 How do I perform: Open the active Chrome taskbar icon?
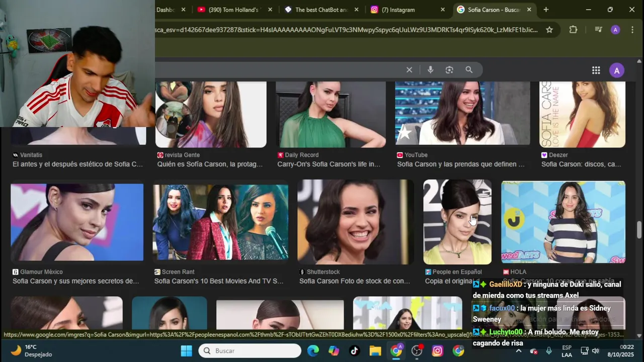396,350
